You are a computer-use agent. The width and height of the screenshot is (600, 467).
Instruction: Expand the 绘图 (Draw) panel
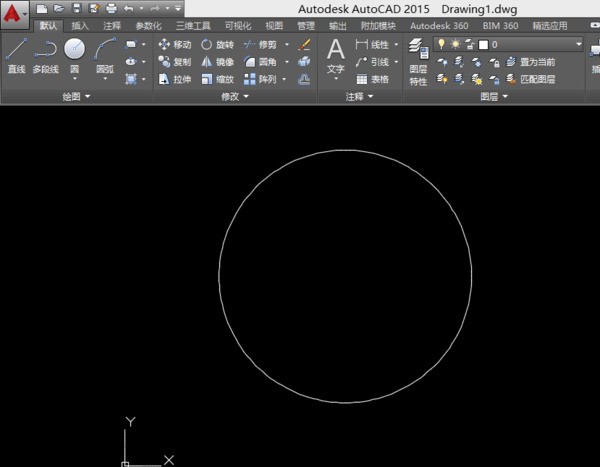coord(76,96)
